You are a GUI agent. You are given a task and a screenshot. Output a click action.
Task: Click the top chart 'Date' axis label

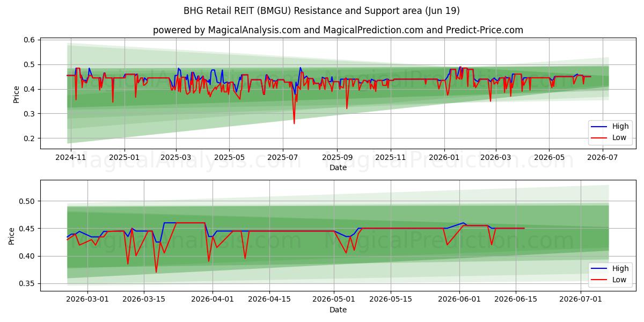tap(338, 167)
